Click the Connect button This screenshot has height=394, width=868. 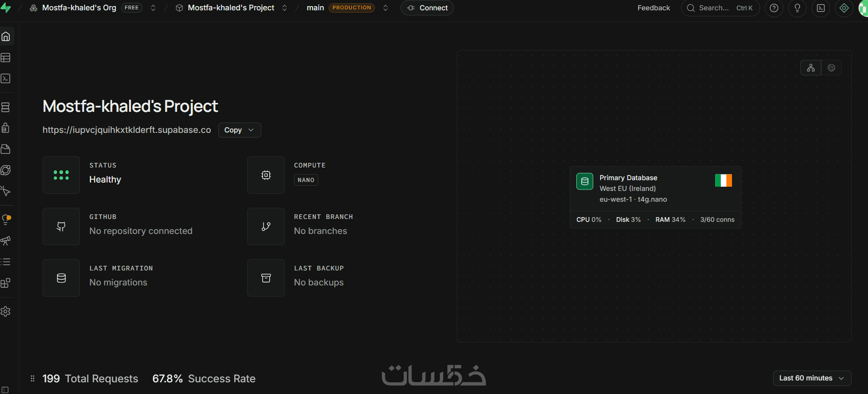(427, 8)
